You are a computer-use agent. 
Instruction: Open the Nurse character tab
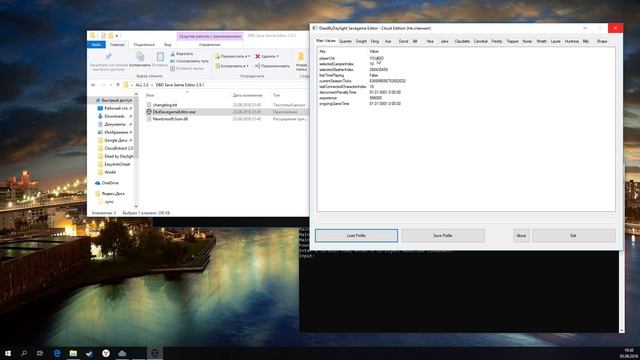tap(527, 41)
